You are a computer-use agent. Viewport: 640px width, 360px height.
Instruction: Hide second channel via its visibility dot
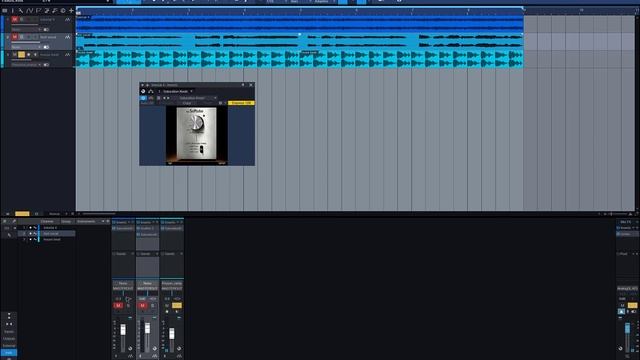[x=30, y=233]
